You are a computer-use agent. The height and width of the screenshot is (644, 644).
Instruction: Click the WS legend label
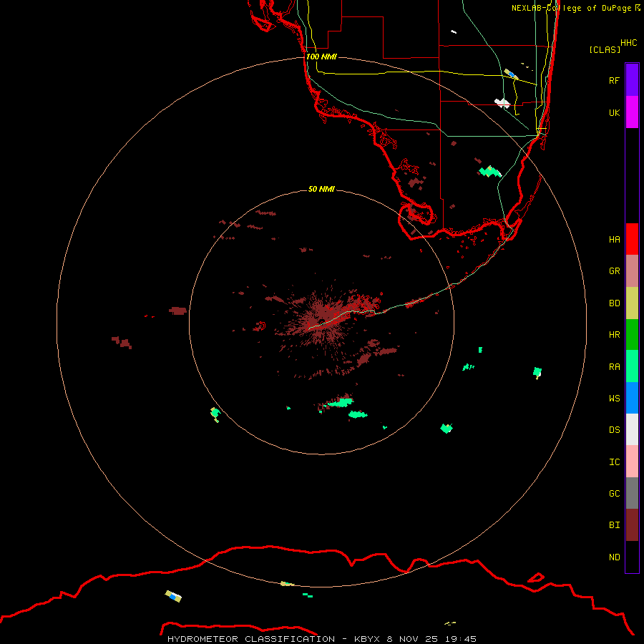[x=614, y=398]
